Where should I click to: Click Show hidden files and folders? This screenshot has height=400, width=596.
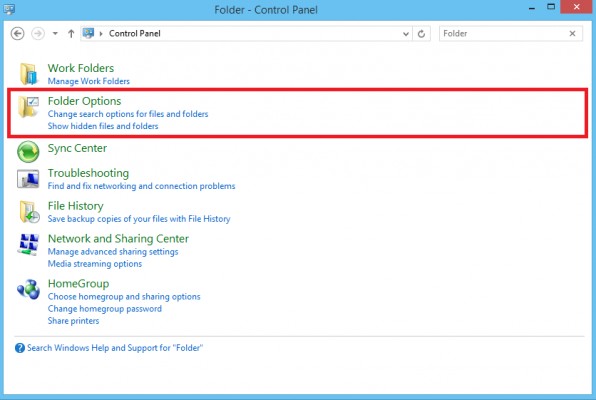[103, 126]
